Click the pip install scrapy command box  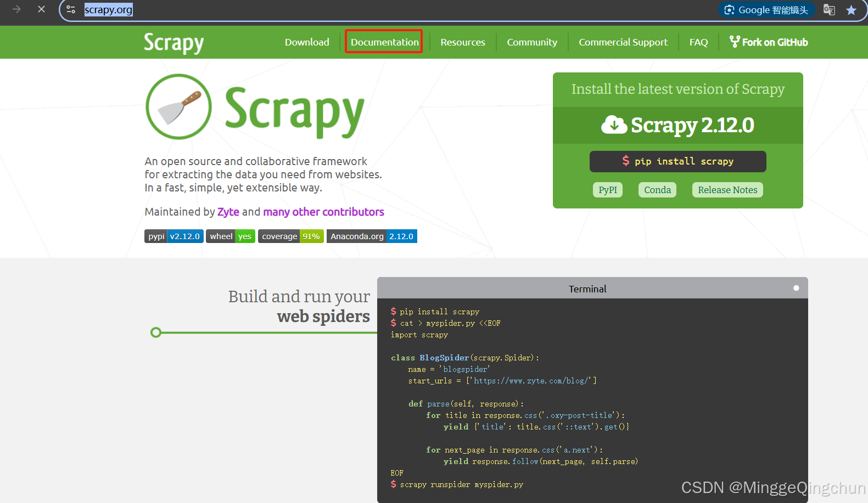(x=677, y=161)
